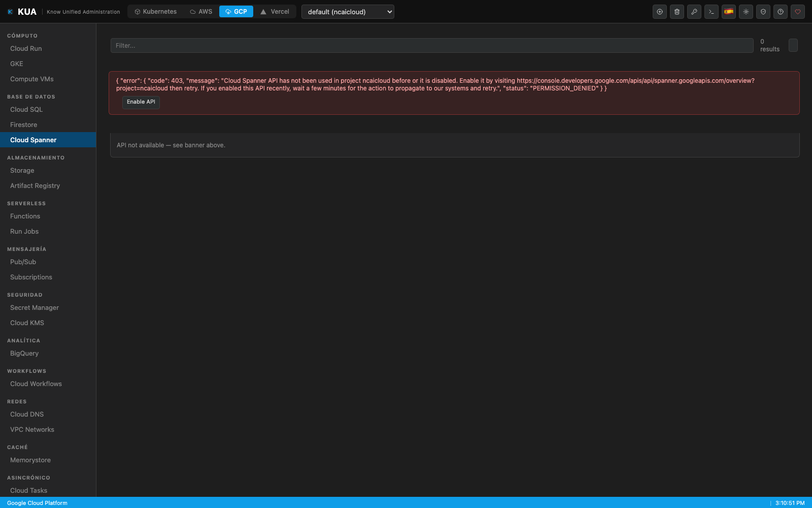Click the small square button beside results

(x=793, y=45)
